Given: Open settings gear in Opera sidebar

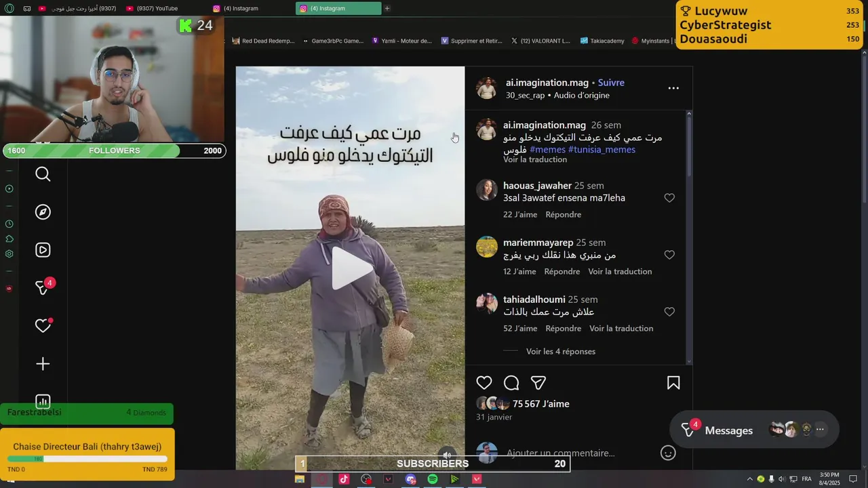Looking at the screenshot, I should point(9,254).
